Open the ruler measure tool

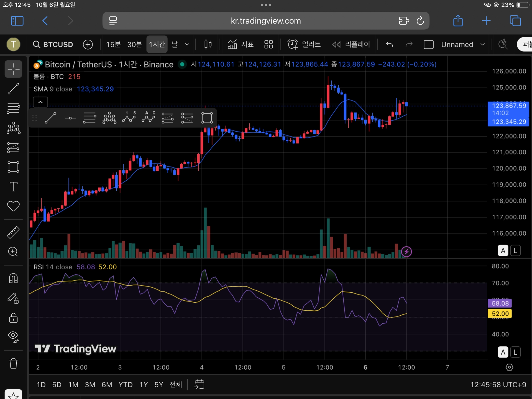click(13, 232)
